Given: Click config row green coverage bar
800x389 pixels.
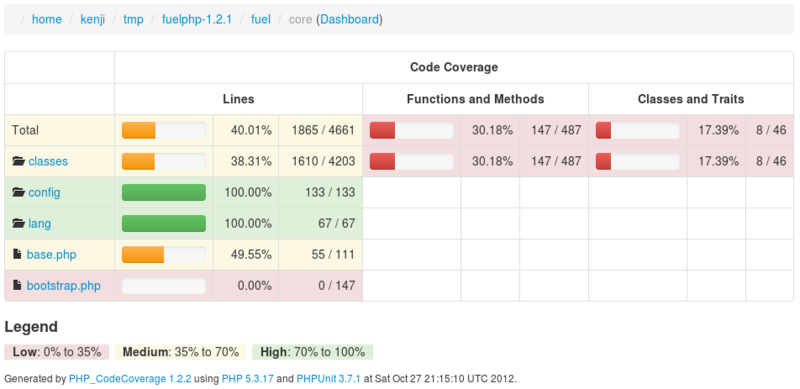Looking at the screenshot, I should 164,192.
